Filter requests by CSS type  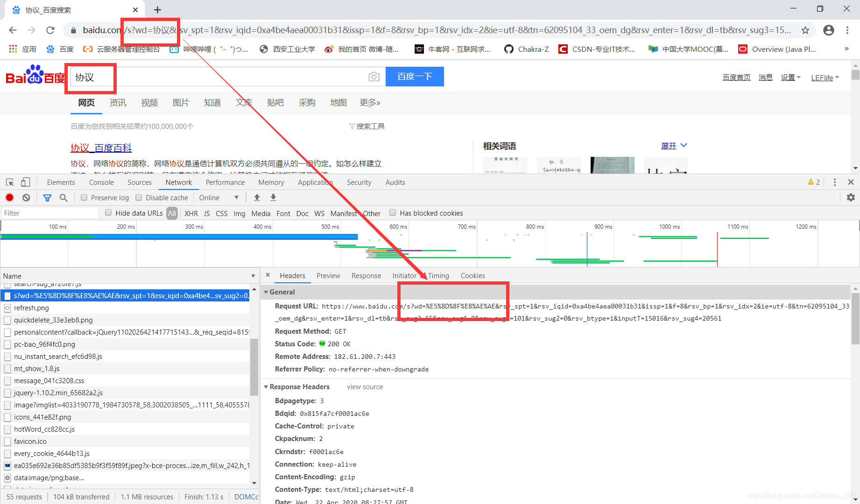point(221,213)
